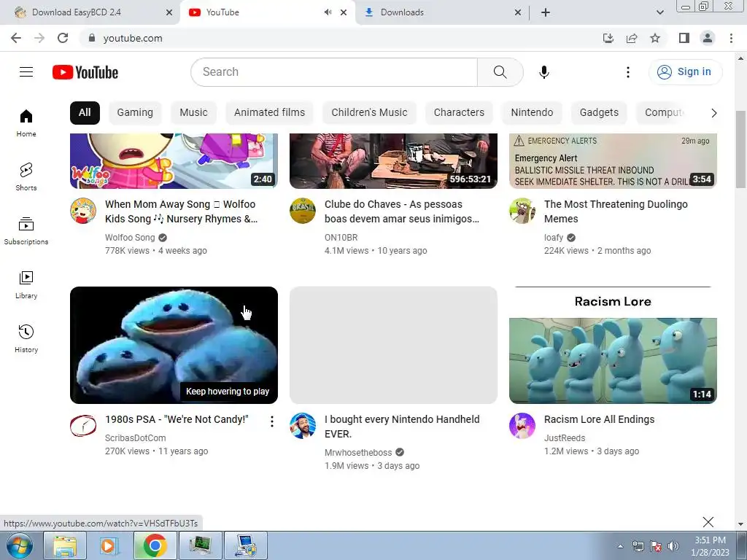Open a new browser tab
This screenshot has height=560, width=747.
point(546,12)
